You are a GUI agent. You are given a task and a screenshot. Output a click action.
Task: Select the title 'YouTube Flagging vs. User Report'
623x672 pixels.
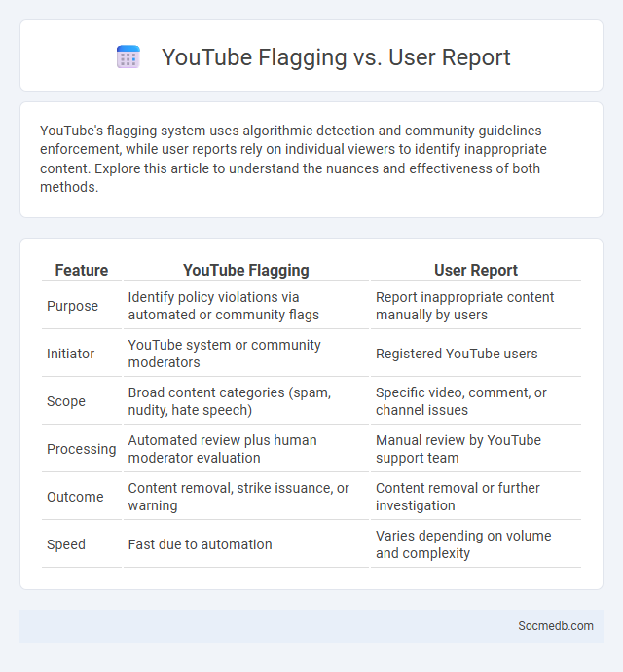[336, 57]
